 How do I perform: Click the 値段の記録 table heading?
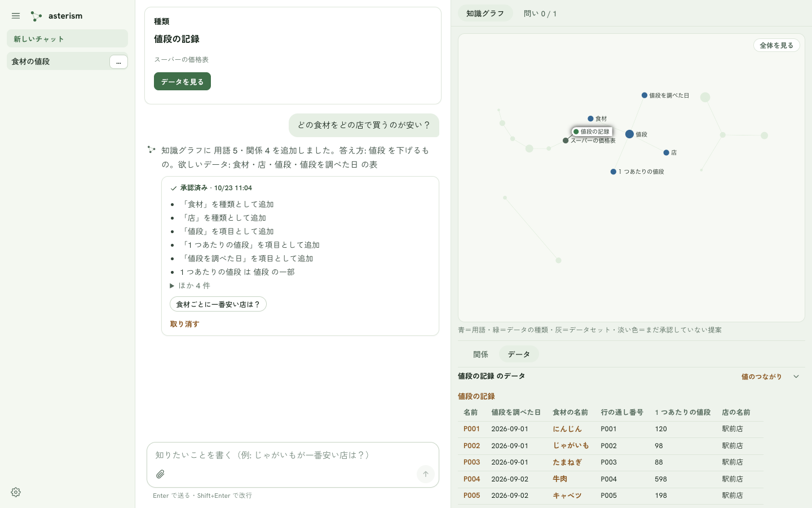point(476,396)
